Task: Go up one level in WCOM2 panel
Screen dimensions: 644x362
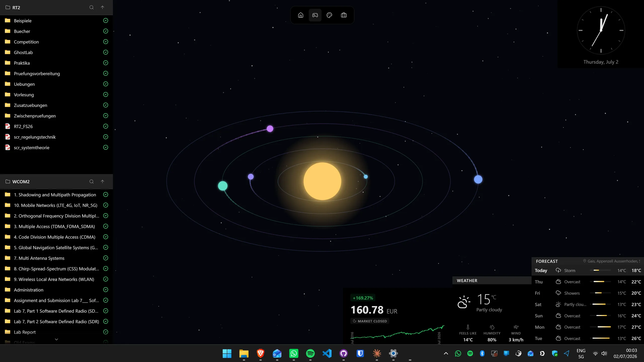Action: click(102, 181)
